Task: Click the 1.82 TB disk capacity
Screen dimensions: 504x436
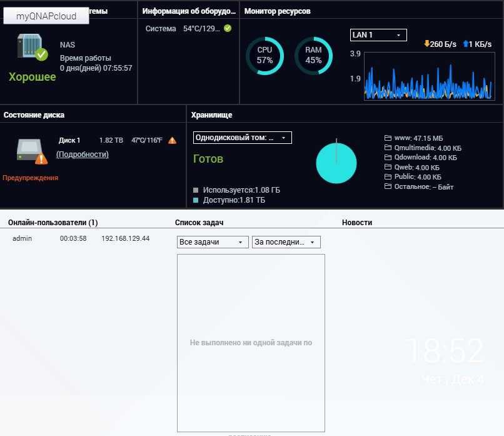Action: pyautogui.click(x=111, y=140)
